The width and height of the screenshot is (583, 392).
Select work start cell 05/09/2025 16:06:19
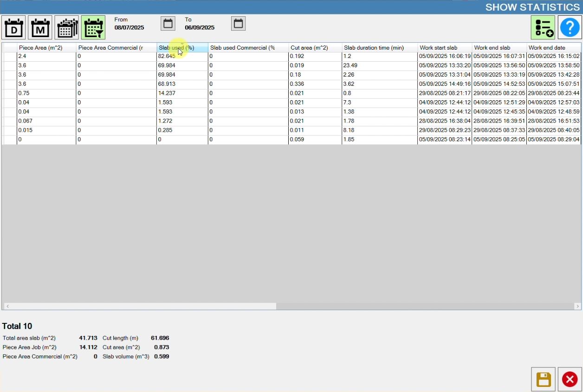pos(445,57)
